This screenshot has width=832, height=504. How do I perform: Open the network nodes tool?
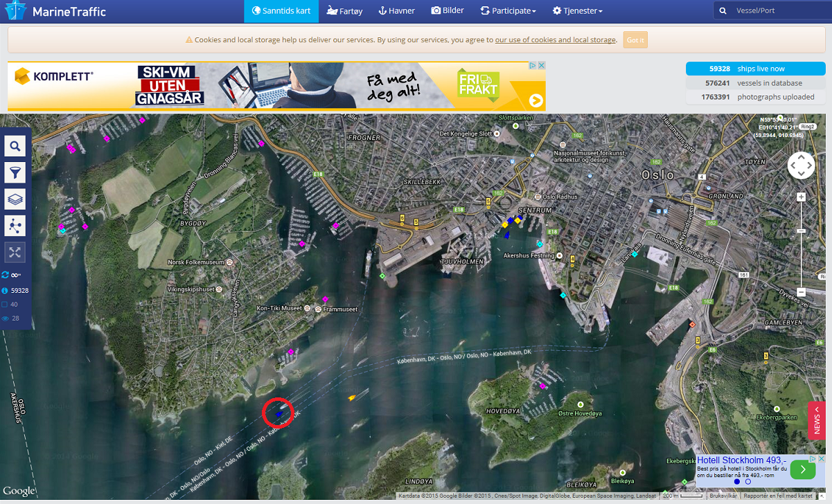(x=15, y=226)
